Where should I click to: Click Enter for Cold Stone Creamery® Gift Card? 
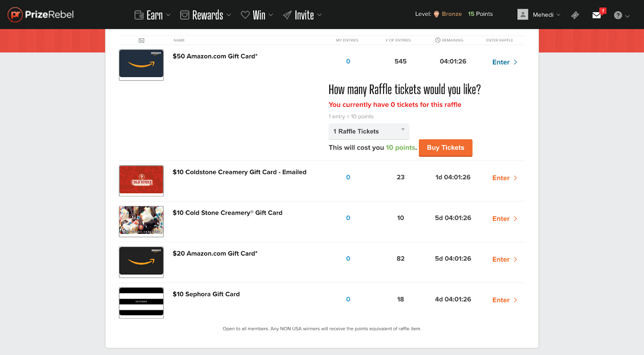tap(505, 219)
